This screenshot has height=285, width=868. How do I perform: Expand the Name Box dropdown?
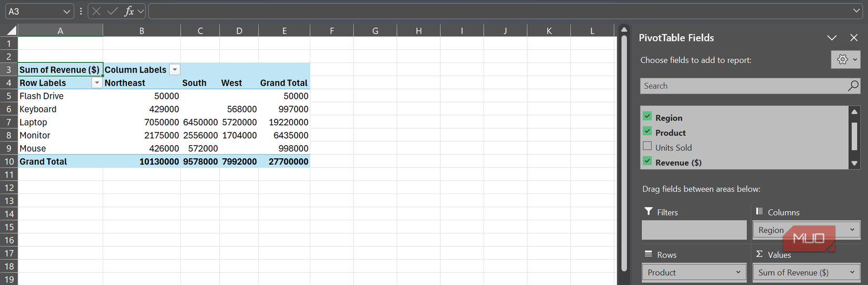pos(66,11)
